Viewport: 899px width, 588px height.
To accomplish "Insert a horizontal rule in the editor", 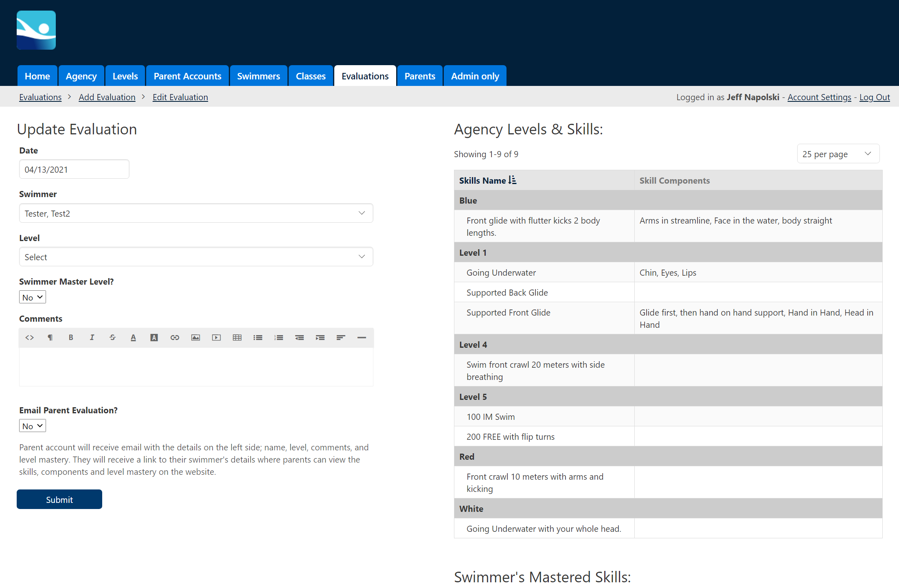I will [x=362, y=338].
